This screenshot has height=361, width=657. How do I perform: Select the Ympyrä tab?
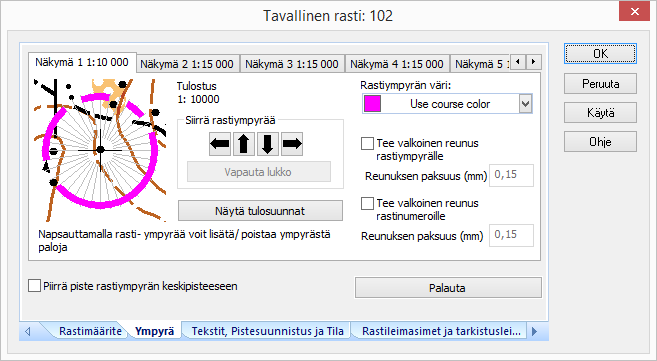click(155, 331)
